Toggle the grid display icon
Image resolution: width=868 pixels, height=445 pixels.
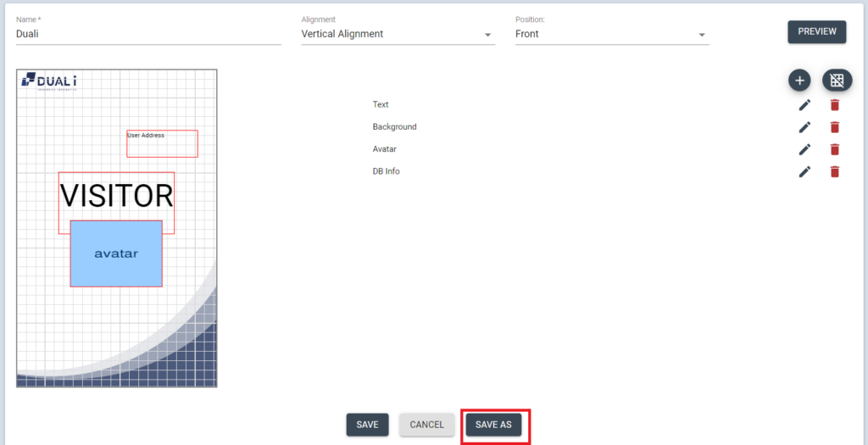tap(837, 81)
